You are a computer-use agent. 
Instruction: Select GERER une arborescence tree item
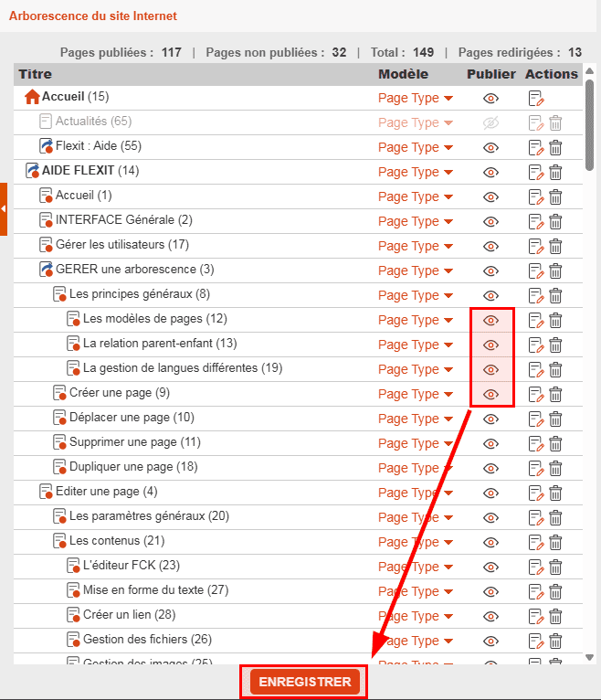pos(134,270)
